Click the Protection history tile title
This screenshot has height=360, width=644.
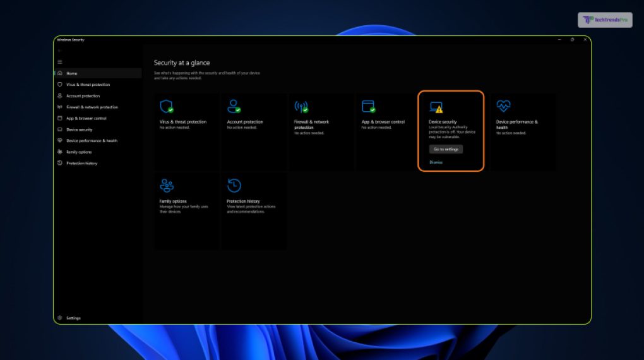point(243,201)
